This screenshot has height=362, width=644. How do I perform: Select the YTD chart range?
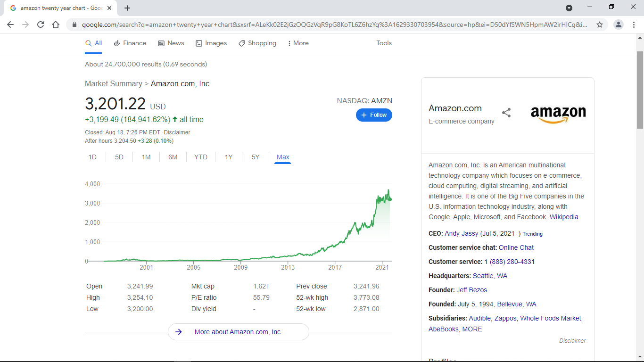point(201,157)
